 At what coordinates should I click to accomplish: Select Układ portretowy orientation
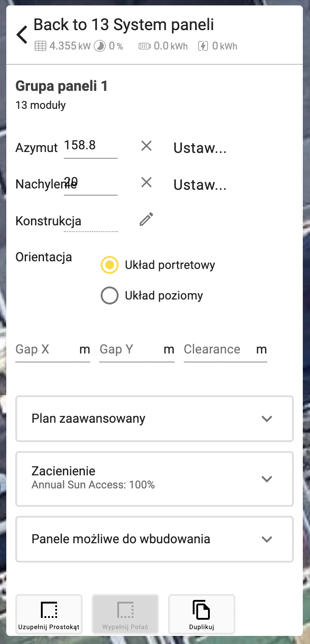click(x=110, y=265)
